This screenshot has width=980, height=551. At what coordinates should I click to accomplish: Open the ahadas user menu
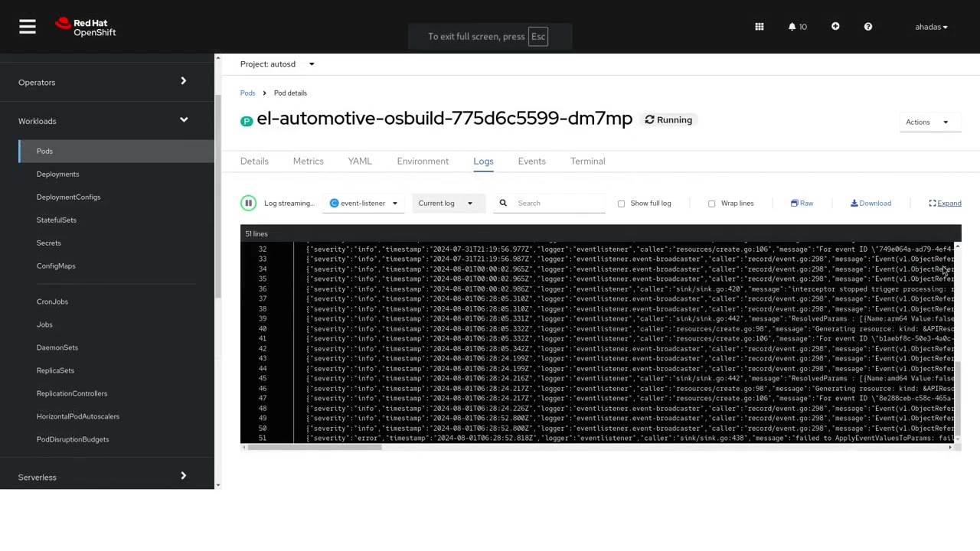(x=931, y=27)
